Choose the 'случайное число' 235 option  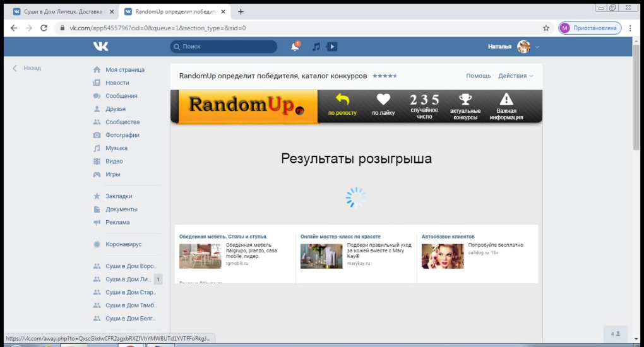(424, 106)
